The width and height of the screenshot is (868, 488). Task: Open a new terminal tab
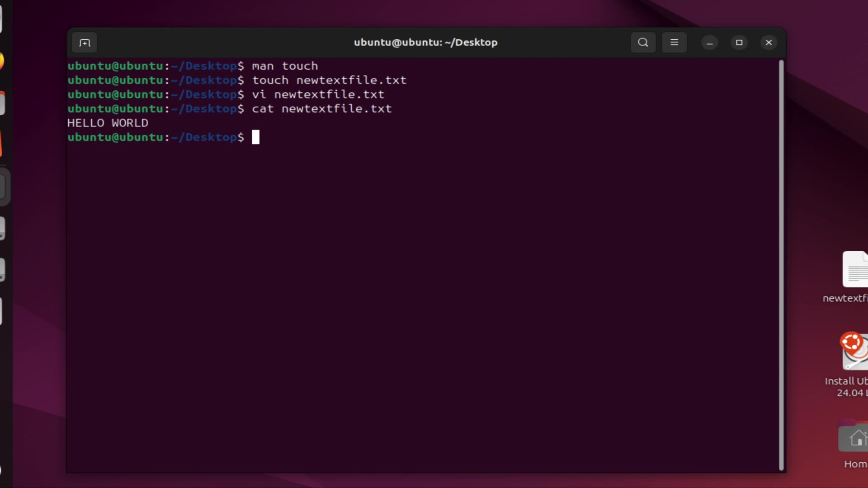point(85,42)
